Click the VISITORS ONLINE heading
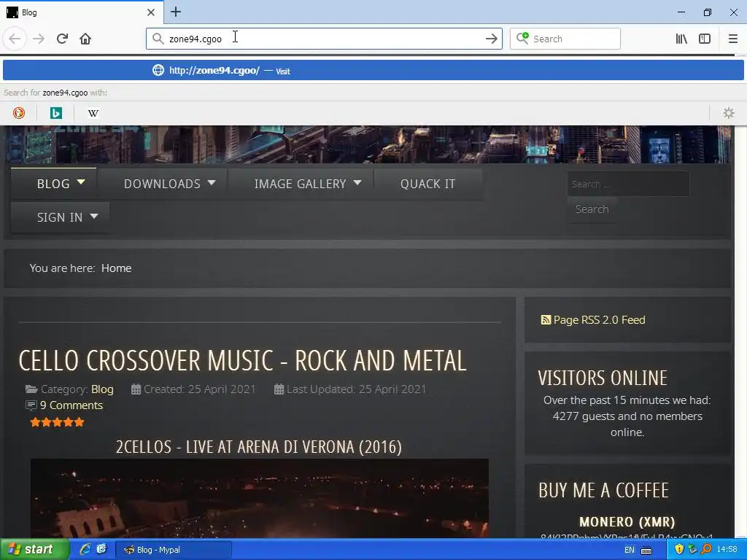This screenshot has width=747, height=560. coord(602,378)
